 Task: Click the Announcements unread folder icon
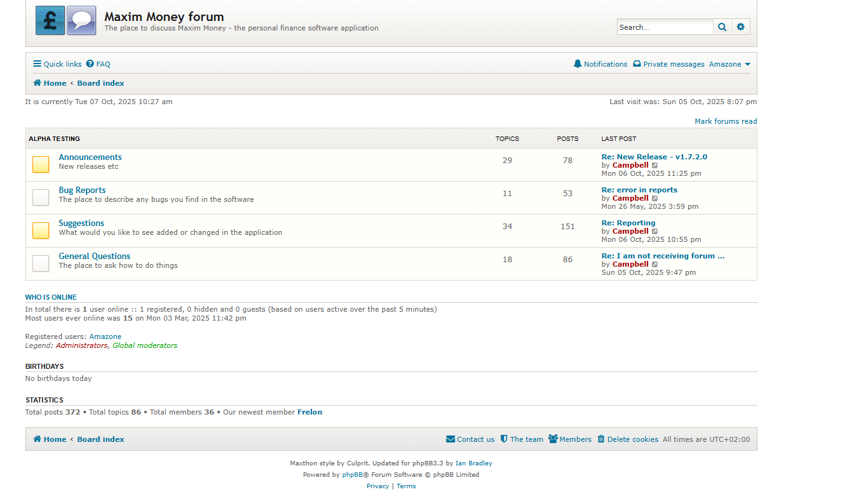(x=41, y=164)
